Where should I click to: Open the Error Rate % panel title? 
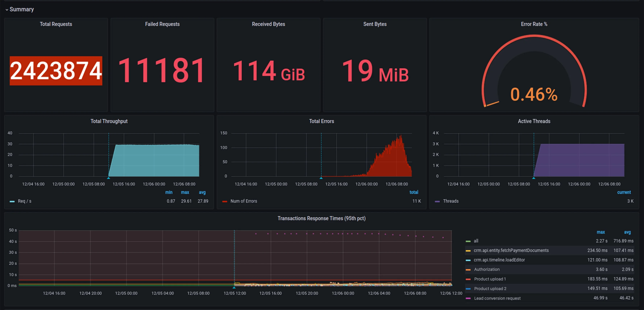click(534, 24)
